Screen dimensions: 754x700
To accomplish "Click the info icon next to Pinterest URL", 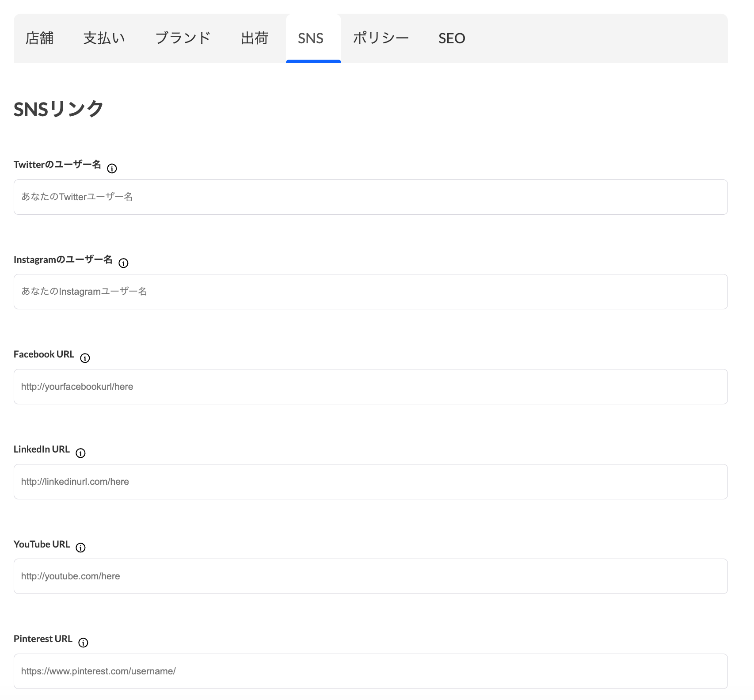I will (83, 643).
